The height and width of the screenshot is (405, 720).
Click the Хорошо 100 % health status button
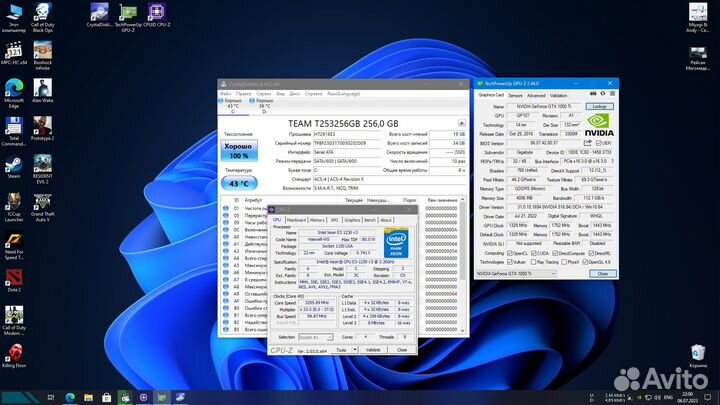[x=239, y=151]
